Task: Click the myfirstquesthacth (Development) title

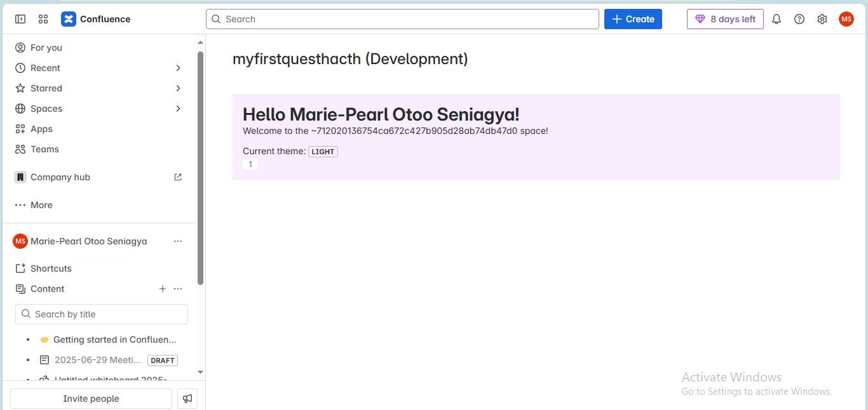Action: click(x=350, y=59)
